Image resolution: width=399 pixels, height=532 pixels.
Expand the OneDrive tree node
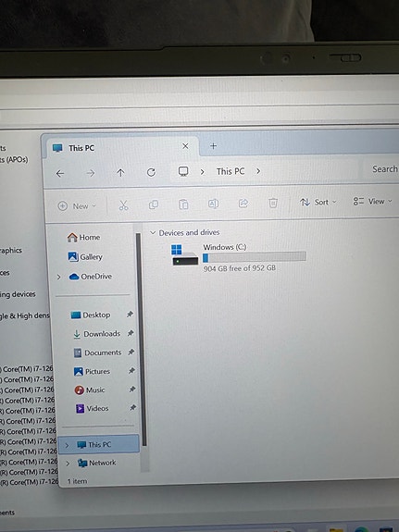click(x=58, y=278)
